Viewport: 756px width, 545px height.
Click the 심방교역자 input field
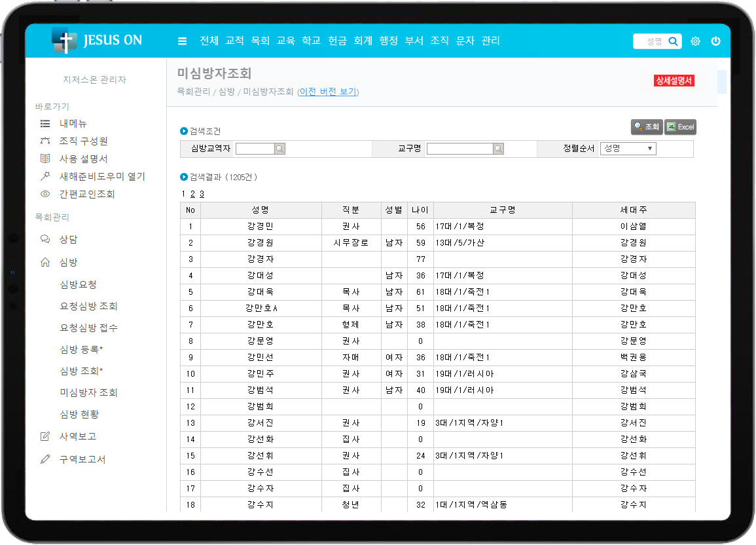coord(255,149)
